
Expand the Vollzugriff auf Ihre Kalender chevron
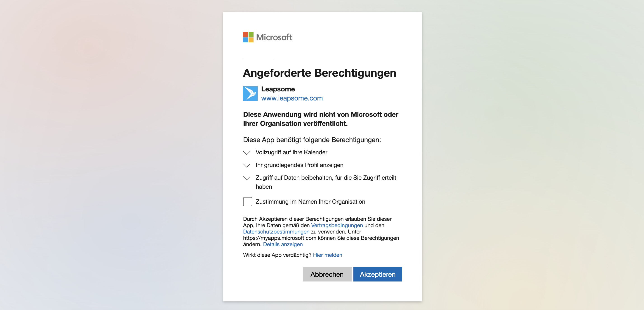[247, 153]
